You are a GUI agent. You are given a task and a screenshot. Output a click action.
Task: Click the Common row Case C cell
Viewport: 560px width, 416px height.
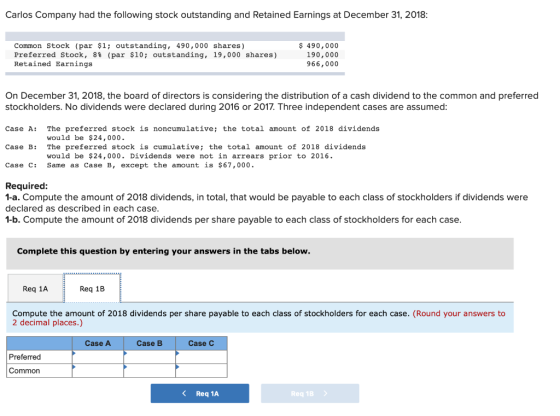click(201, 371)
